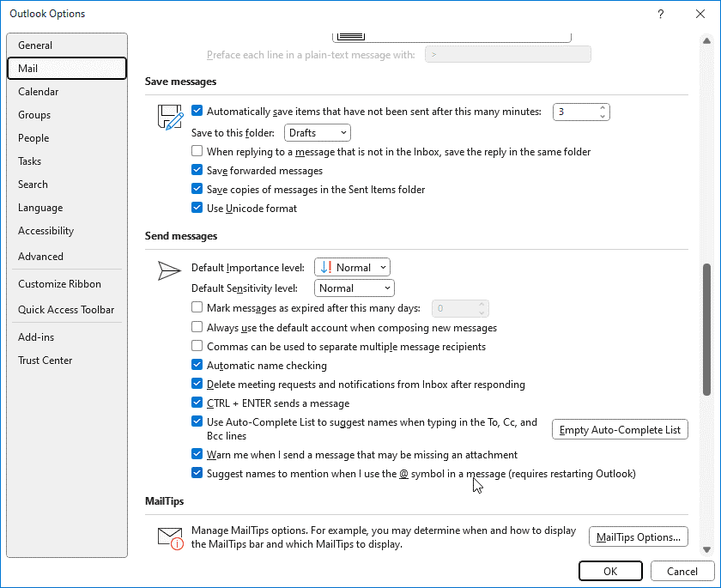Viewport: 721px width, 588px height.
Task: Disable Warn me about missing attachment
Action: tap(197, 455)
